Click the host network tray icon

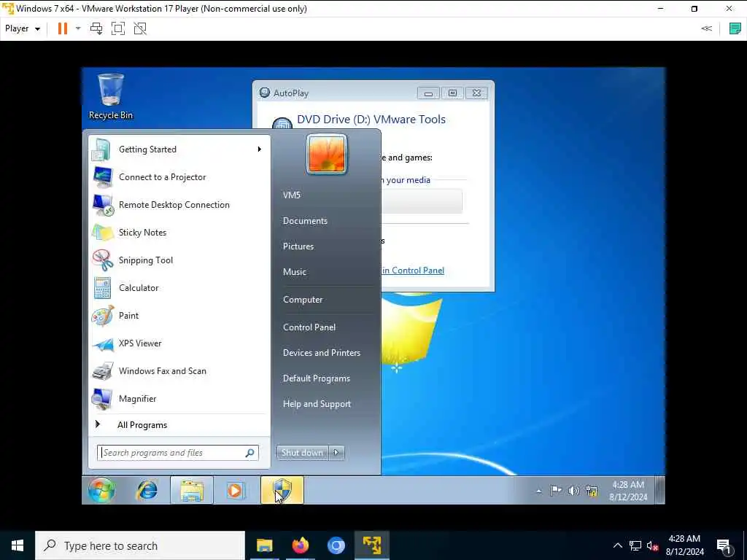click(635, 545)
